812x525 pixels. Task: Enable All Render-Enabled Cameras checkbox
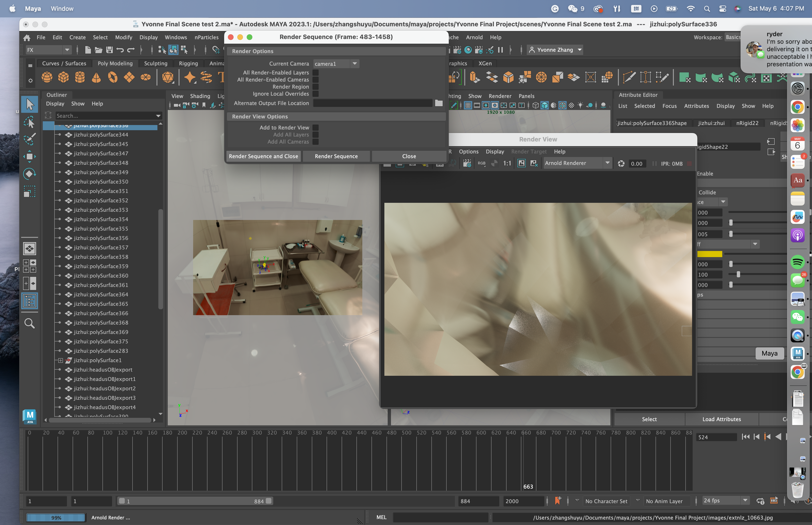pyautogui.click(x=316, y=79)
